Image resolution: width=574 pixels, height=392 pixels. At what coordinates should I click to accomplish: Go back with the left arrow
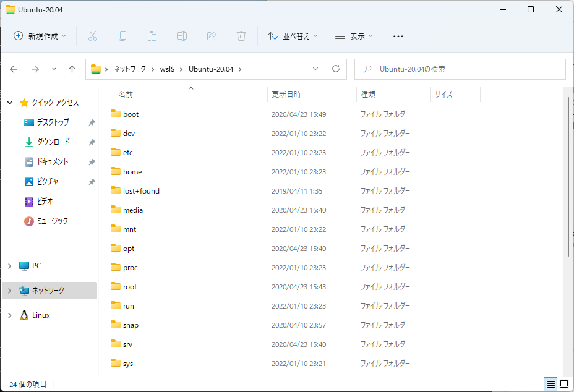click(14, 69)
